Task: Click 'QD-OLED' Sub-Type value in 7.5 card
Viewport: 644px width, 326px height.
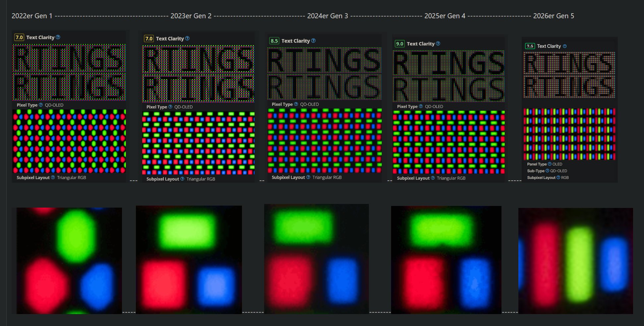Action: coord(558,171)
